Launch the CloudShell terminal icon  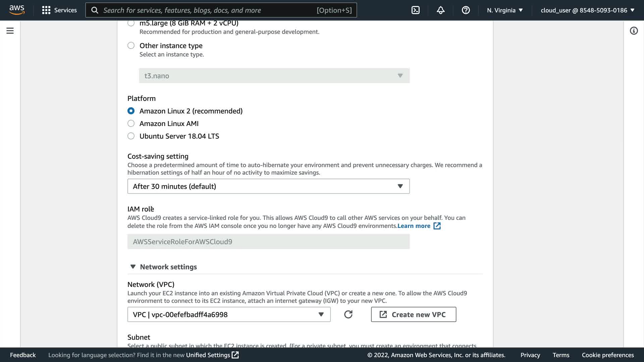tap(415, 10)
